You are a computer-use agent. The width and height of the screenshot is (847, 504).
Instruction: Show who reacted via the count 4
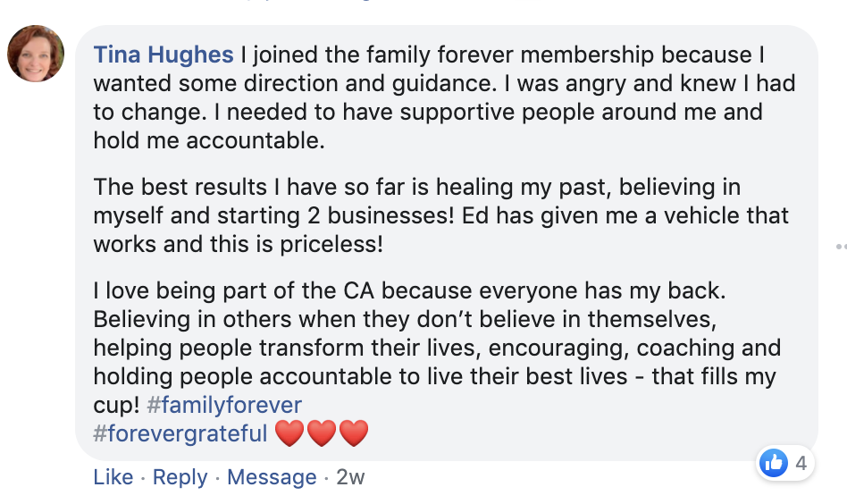(801, 463)
